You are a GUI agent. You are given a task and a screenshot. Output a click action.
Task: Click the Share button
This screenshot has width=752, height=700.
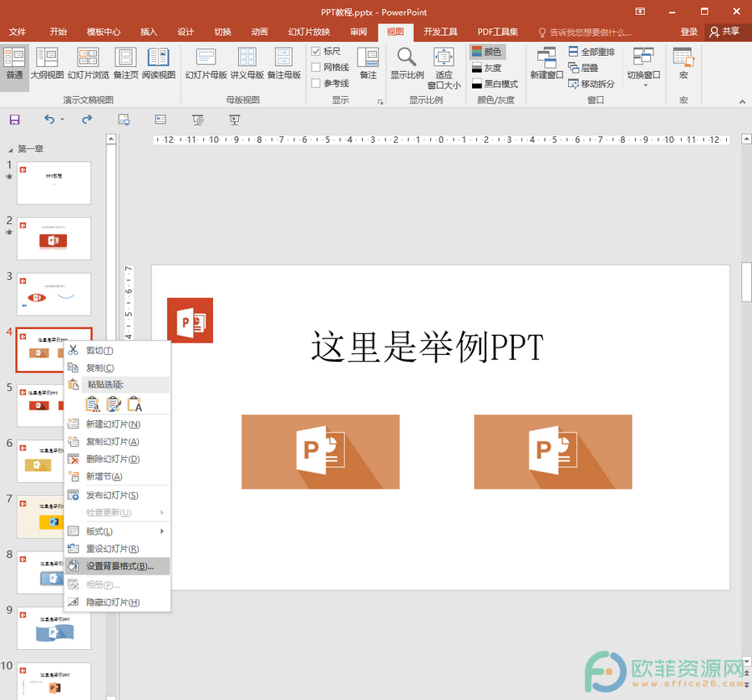(724, 32)
